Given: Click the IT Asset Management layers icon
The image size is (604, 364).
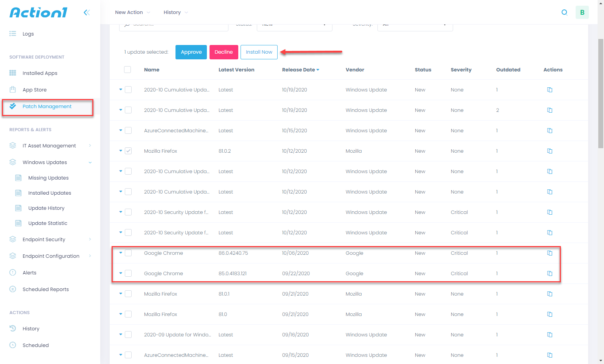Looking at the screenshot, I should tap(13, 146).
